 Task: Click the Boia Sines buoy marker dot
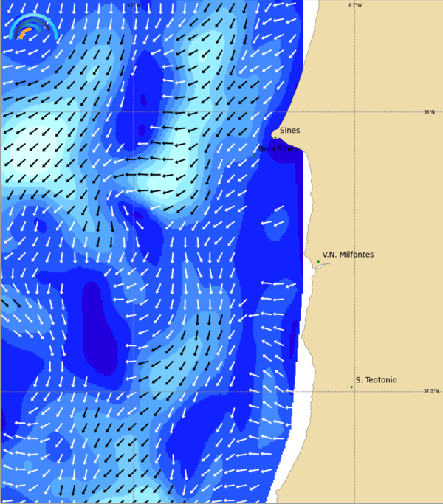click(254, 156)
